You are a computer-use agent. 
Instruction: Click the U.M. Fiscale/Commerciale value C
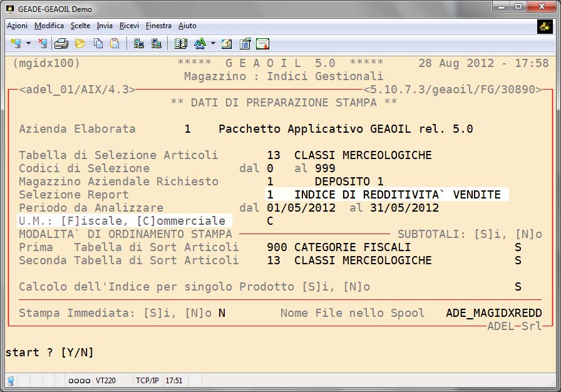click(x=270, y=221)
